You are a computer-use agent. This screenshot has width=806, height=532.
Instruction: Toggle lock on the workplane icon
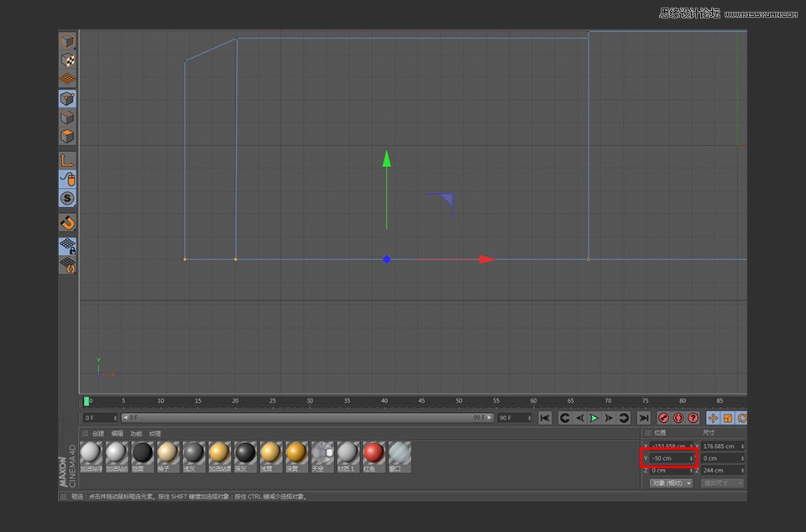click(67, 245)
